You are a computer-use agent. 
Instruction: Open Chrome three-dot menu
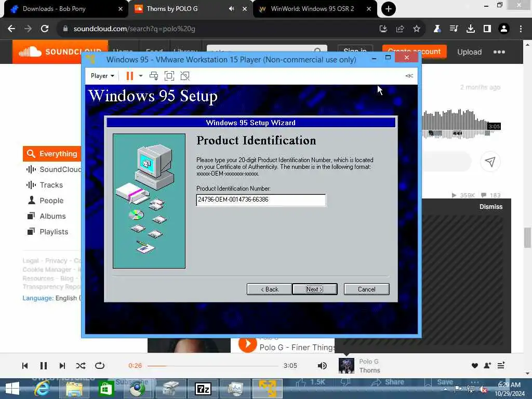521,29
